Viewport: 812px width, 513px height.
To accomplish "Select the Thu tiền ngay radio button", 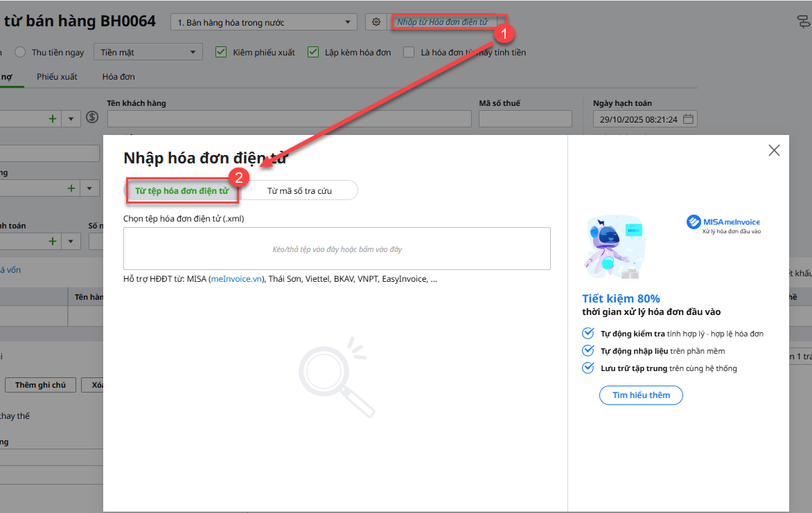I will pyautogui.click(x=20, y=52).
